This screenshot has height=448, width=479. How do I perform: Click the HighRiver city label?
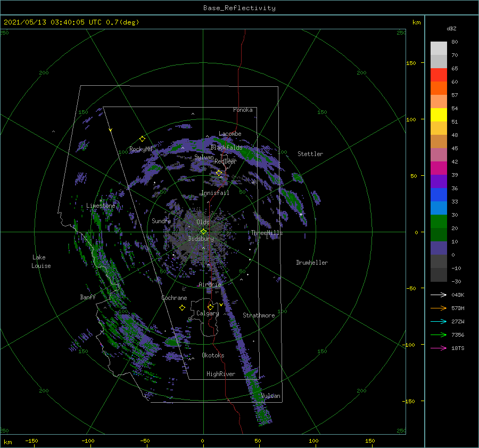[x=221, y=374]
